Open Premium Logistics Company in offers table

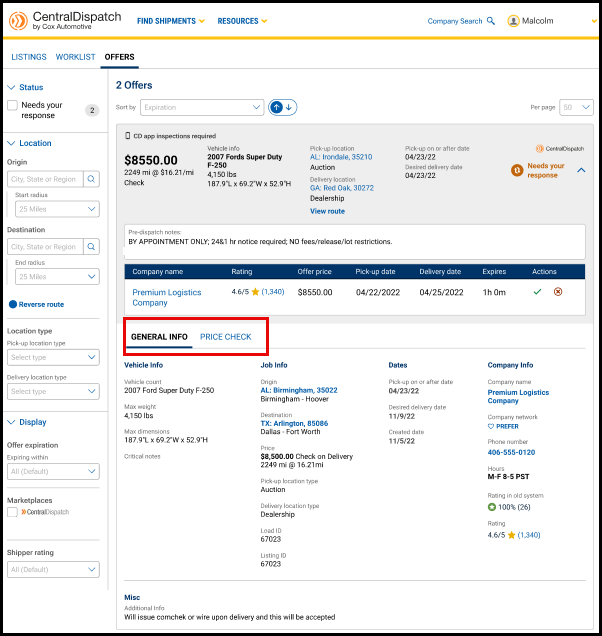(x=167, y=298)
